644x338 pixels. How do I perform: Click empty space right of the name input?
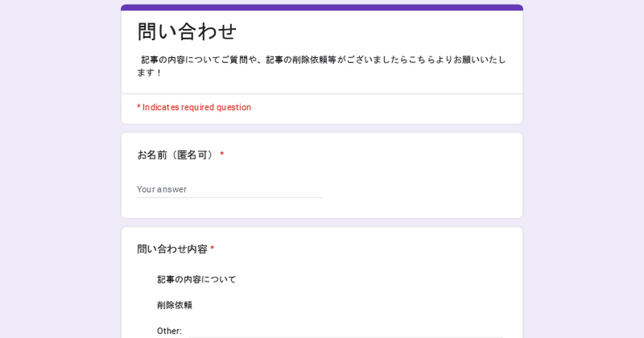419,189
